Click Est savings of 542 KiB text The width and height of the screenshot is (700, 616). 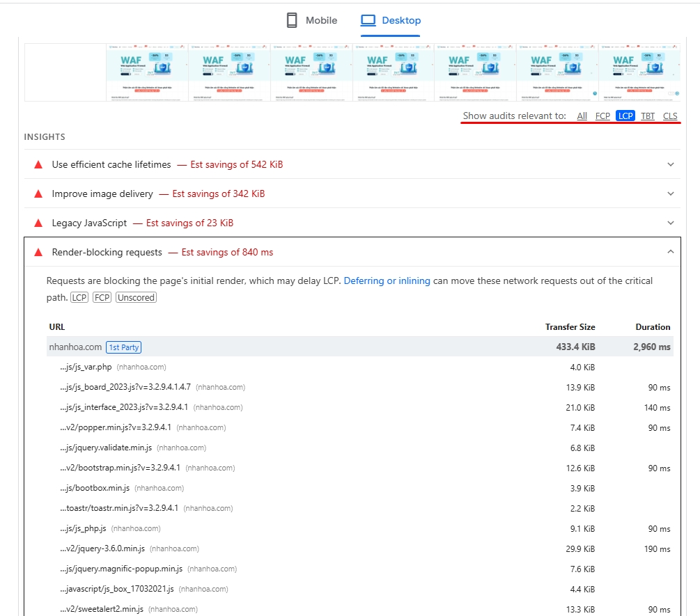[237, 164]
